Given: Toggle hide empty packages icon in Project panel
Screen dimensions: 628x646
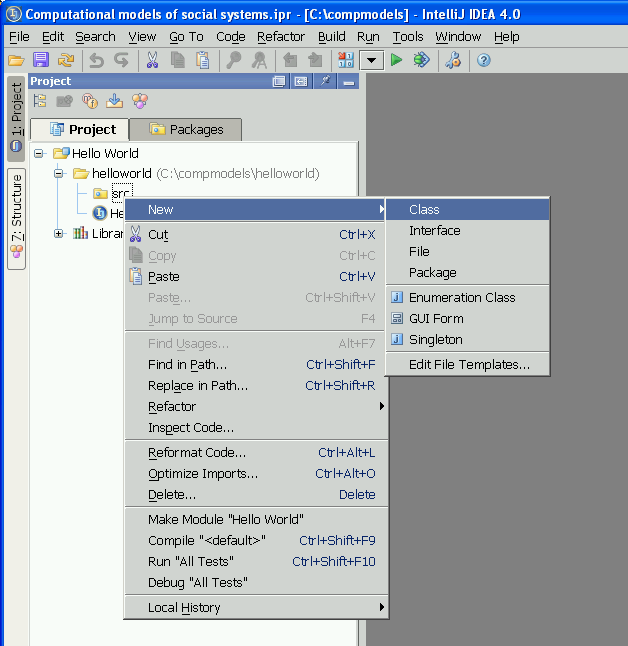Looking at the screenshot, I should 65,101.
